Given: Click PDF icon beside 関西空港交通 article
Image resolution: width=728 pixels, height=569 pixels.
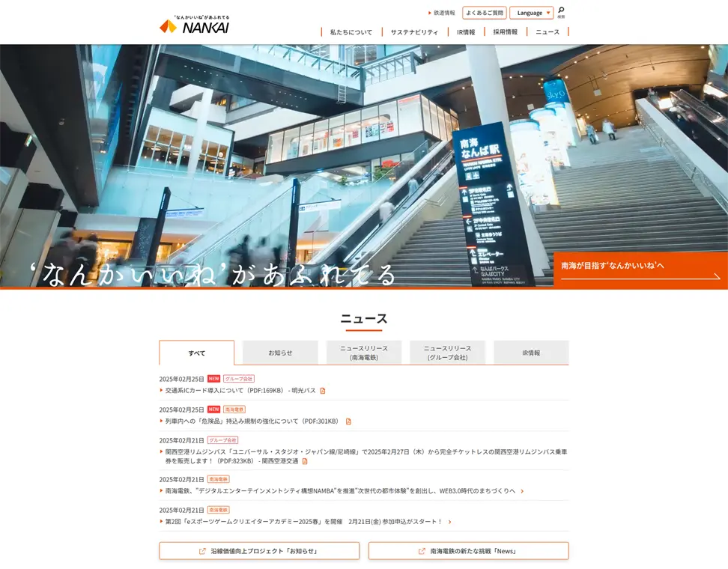Looking at the screenshot, I should click(305, 461).
